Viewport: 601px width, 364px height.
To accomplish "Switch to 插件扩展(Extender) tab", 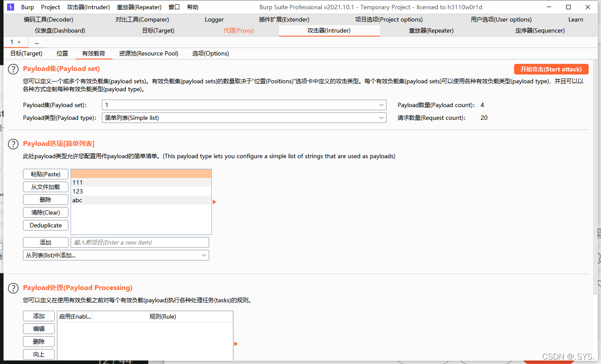I will (284, 19).
